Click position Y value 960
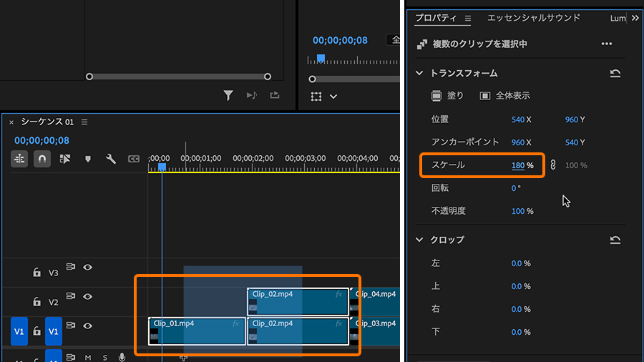The height and width of the screenshot is (362, 644). pos(571,120)
